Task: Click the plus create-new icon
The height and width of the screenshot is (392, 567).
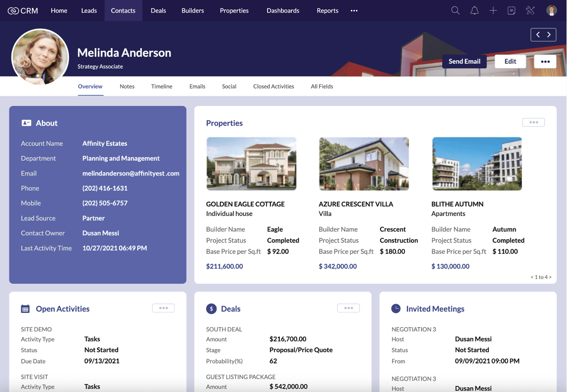Action: [x=493, y=11]
